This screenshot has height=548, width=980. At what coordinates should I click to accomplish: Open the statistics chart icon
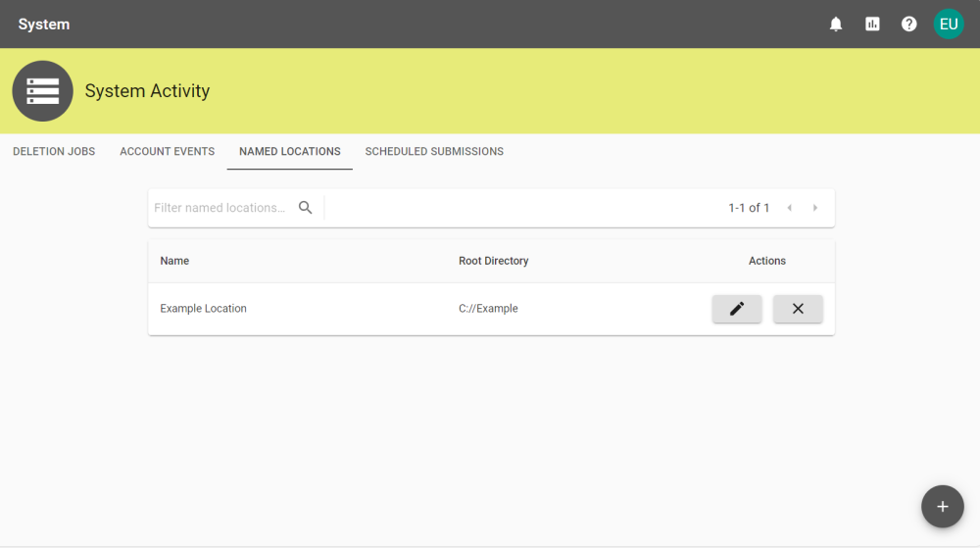872,25
